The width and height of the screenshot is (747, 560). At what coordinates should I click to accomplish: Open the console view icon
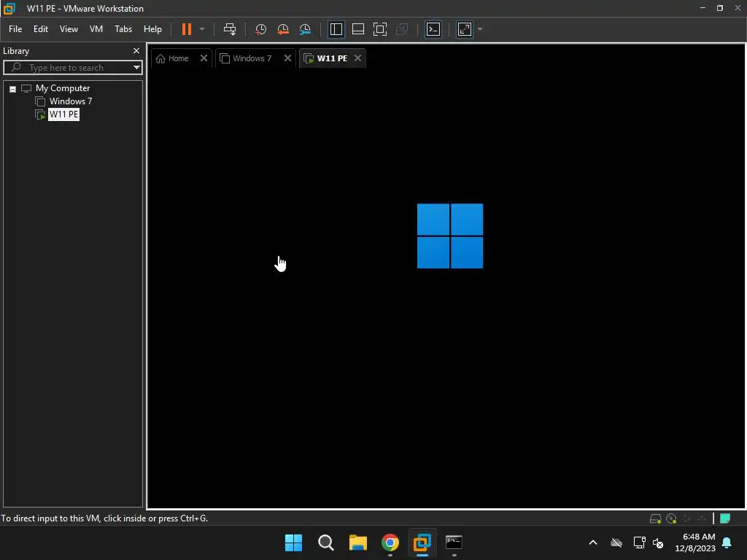click(x=433, y=29)
